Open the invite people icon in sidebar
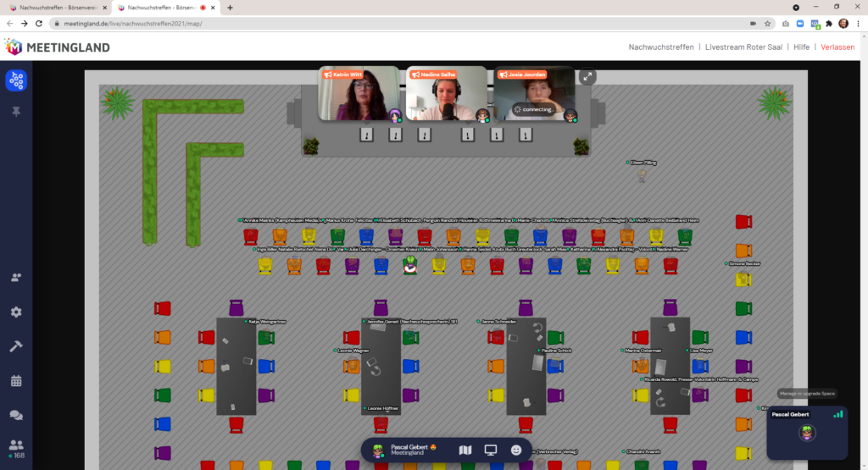This screenshot has width=868, height=470. 16,277
